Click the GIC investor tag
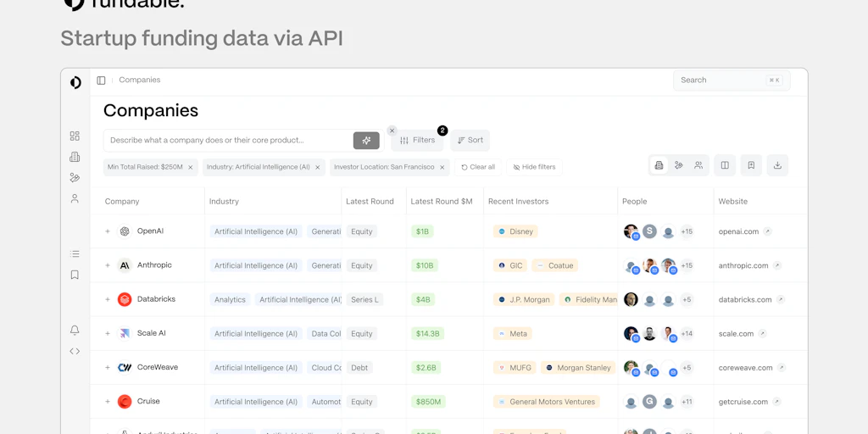The width and height of the screenshot is (868, 434). (509, 265)
